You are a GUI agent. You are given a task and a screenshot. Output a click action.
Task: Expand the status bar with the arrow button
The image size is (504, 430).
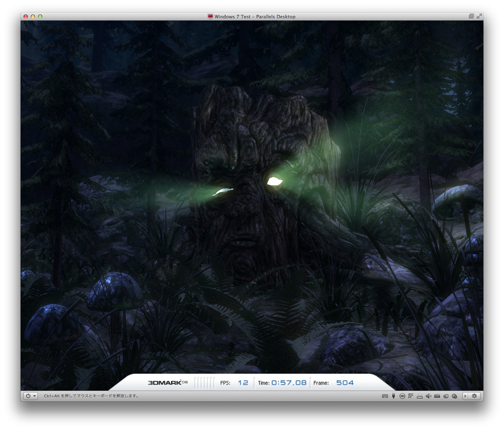point(466,396)
